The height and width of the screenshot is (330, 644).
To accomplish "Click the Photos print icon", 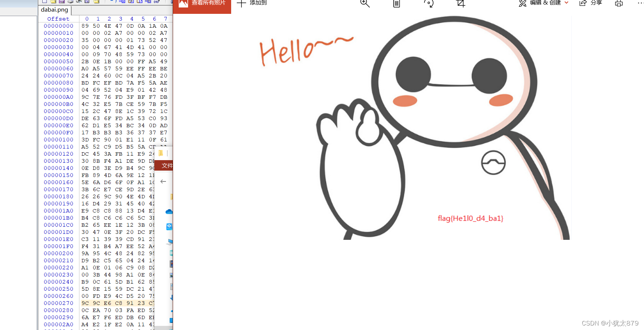I will point(619,3).
